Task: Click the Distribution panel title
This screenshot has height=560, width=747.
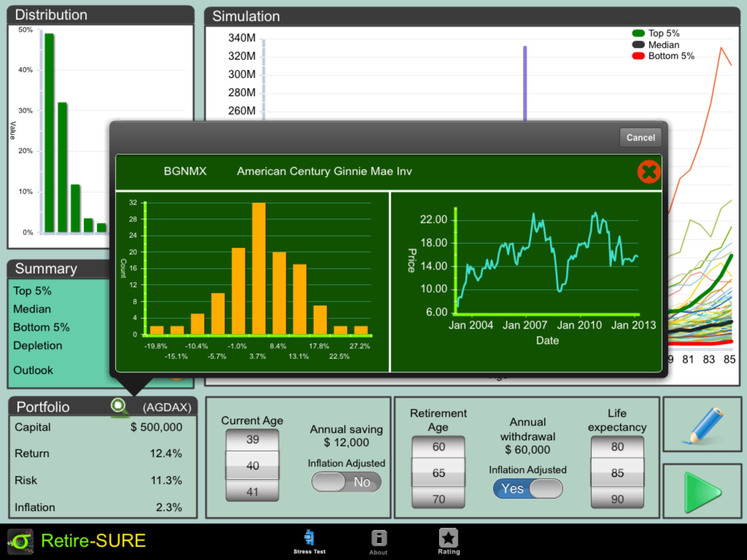Action: [x=51, y=15]
